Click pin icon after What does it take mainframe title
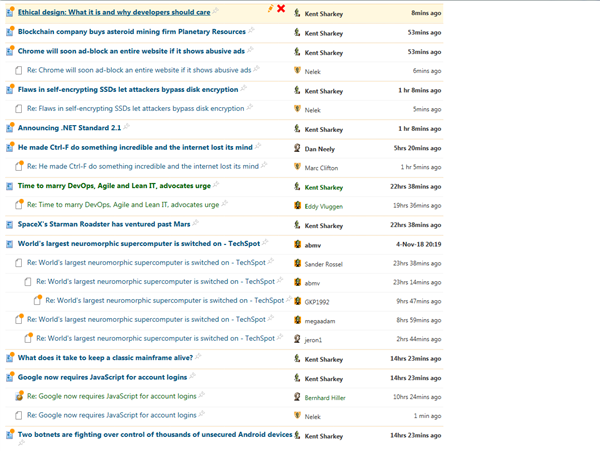This screenshot has width=600, height=451. (x=198, y=357)
